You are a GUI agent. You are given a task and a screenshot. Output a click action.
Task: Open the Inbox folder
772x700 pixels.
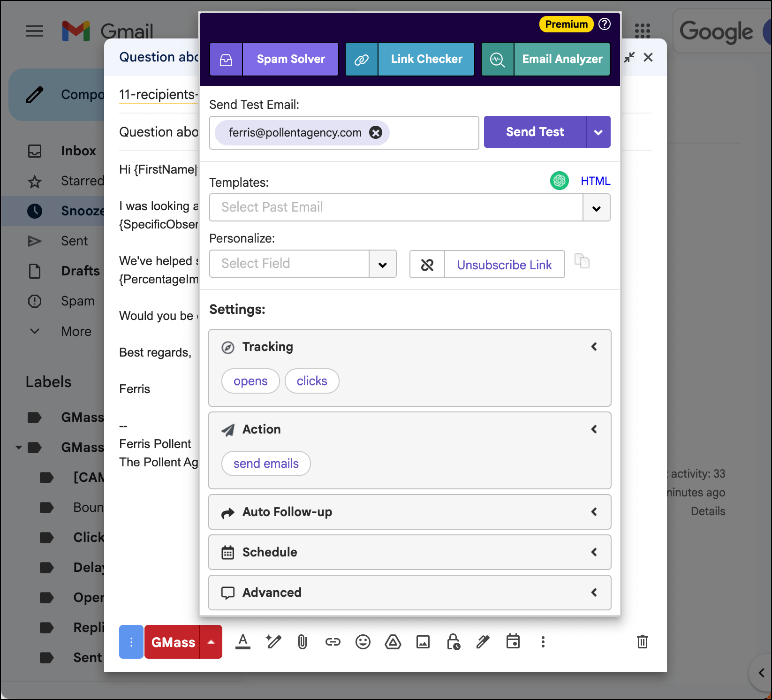78,151
